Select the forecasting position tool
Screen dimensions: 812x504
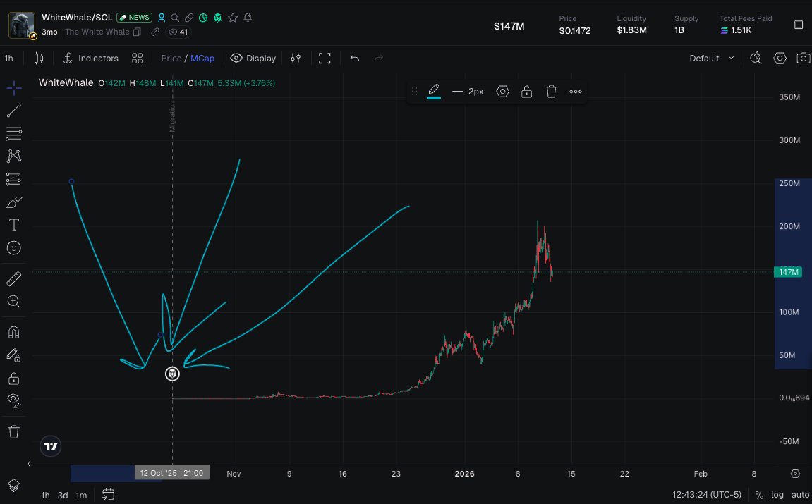[x=14, y=179]
